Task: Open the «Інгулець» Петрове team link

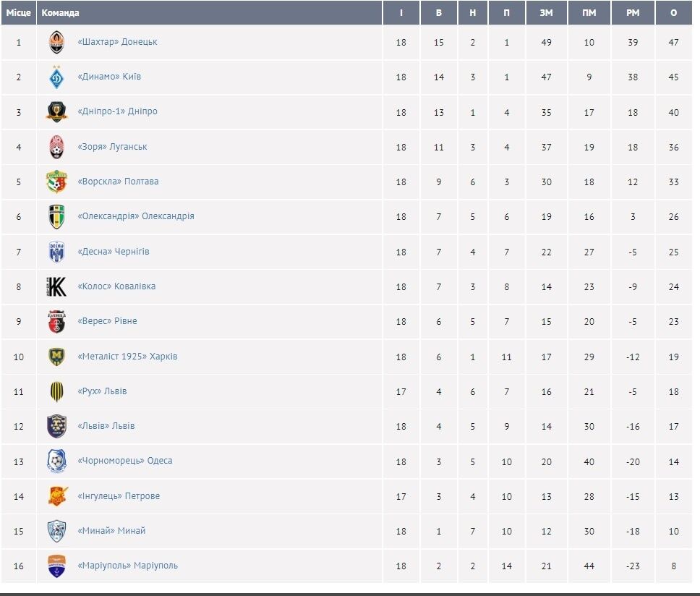Action: pyautogui.click(x=119, y=496)
